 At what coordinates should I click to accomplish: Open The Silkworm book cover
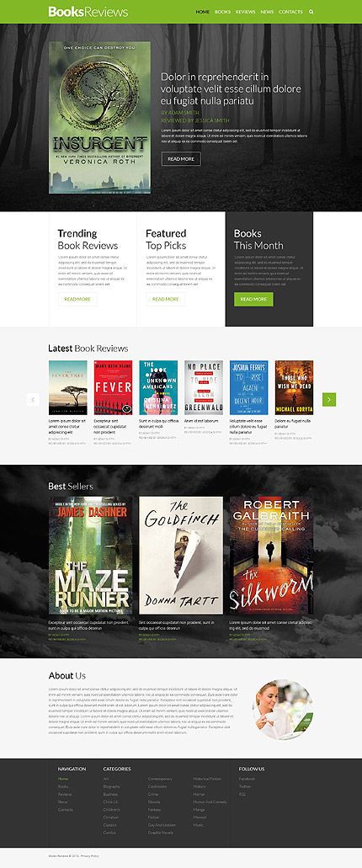coord(271,555)
